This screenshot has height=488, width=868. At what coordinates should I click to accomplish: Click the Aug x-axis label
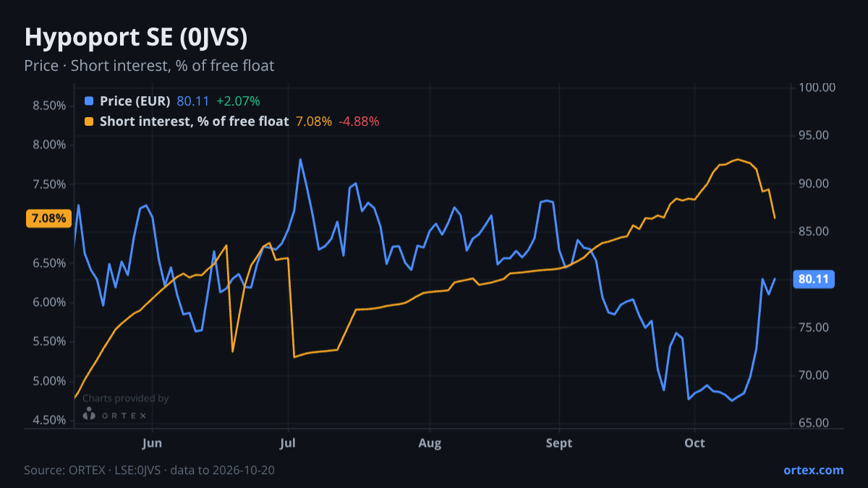pos(430,442)
